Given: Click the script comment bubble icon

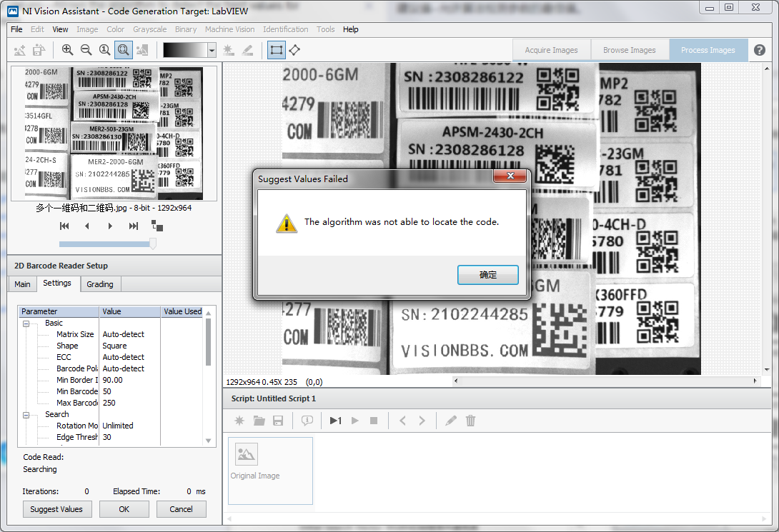Looking at the screenshot, I should coord(307,421).
